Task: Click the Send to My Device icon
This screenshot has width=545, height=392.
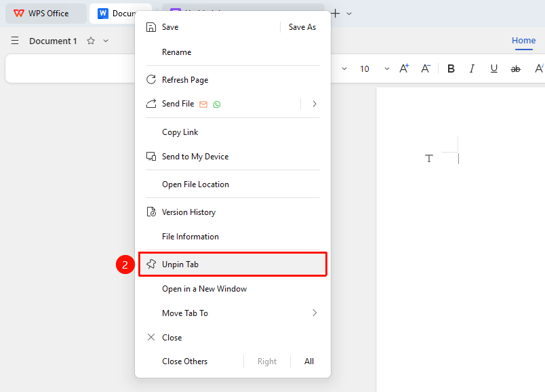Action: pyautogui.click(x=151, y=157)
